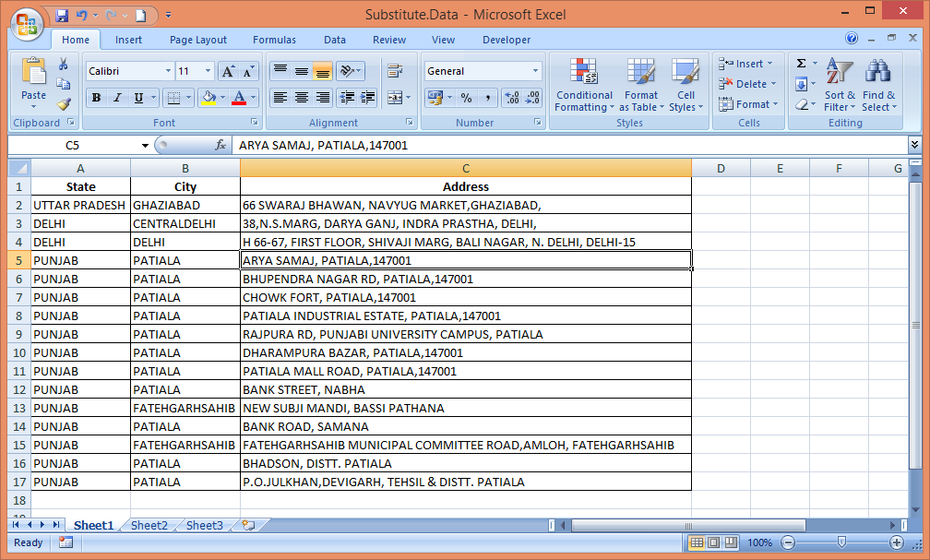This screenshot has height=560, width=930.
Task: Click the Increase Font Size icon
Action: (227, 70)
